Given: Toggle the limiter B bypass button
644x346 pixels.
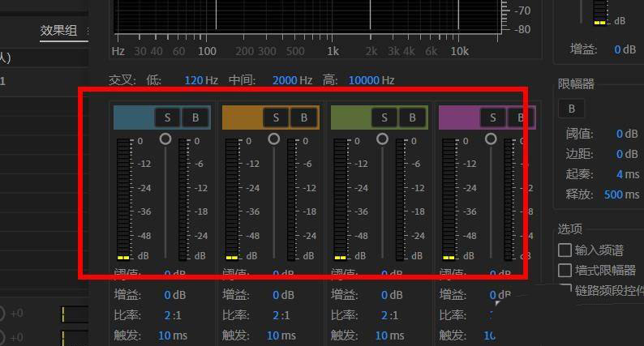Looking at the screenshot, I should click(571, 109).
